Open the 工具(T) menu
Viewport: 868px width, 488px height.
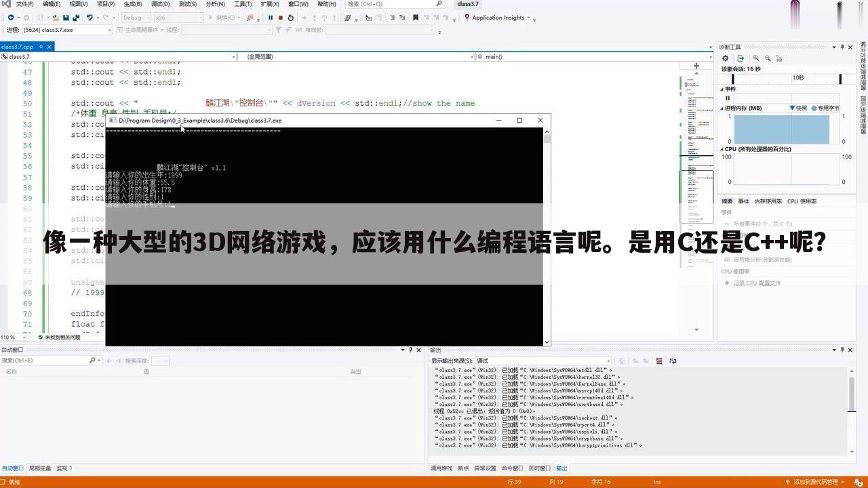(x=243, y=4)
